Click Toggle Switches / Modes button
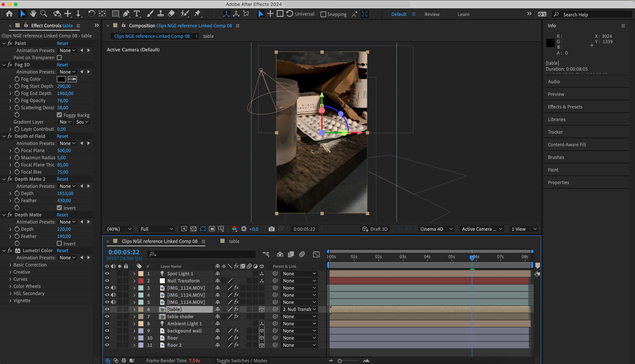The height and width of the screenshot is (364, 635). pos(242,360)
